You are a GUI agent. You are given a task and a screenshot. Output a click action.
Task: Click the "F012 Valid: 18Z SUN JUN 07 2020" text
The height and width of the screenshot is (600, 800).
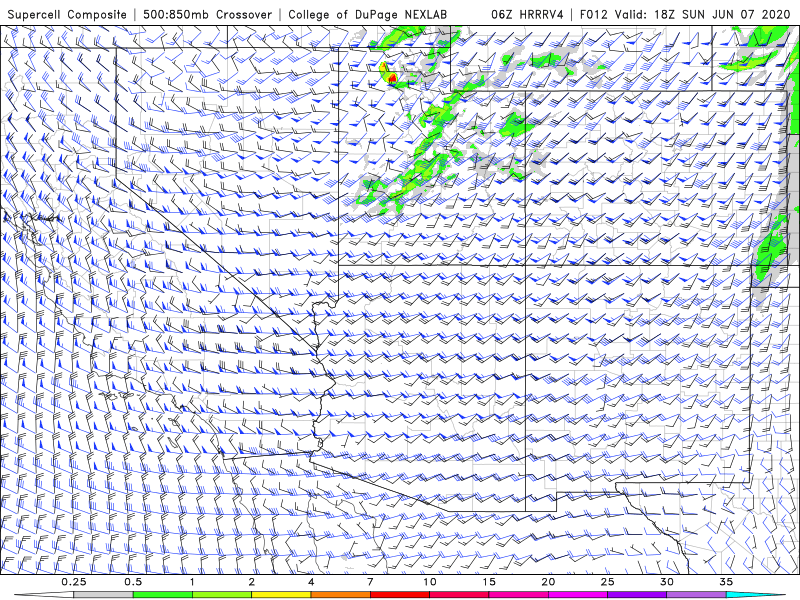(685, 14)
